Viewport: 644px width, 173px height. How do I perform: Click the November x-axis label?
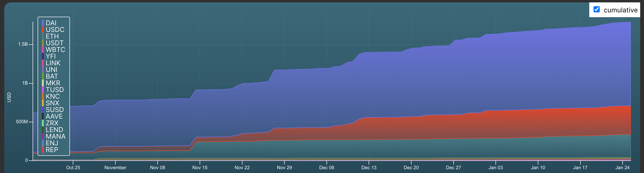(115, 168)
